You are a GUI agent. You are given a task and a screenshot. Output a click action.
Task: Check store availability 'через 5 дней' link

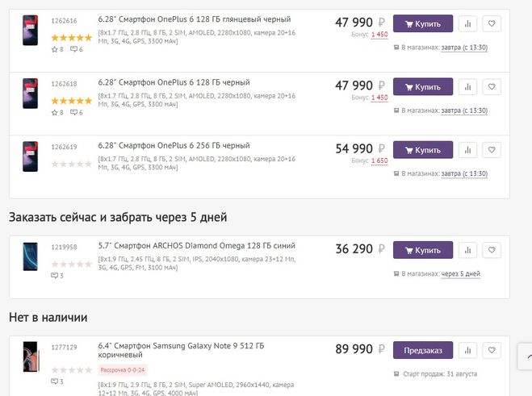[x=460, y=273]
